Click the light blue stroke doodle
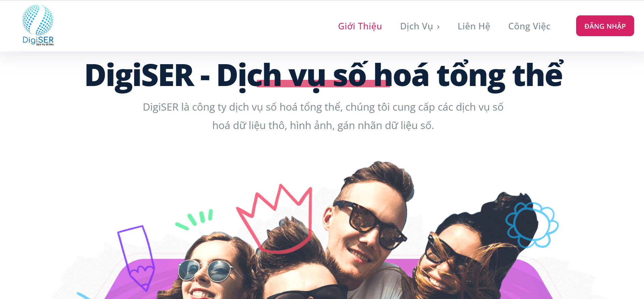The image size is (644, 299). [x=84, y=296]
